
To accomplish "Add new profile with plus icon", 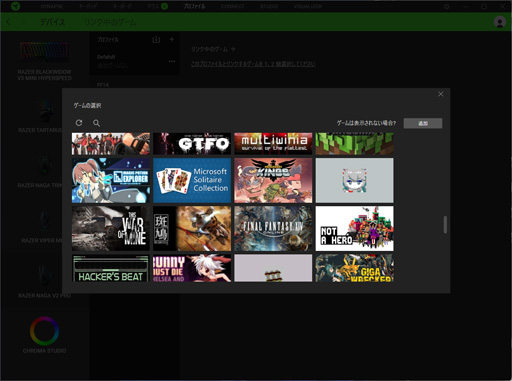I will pos(172,39).
